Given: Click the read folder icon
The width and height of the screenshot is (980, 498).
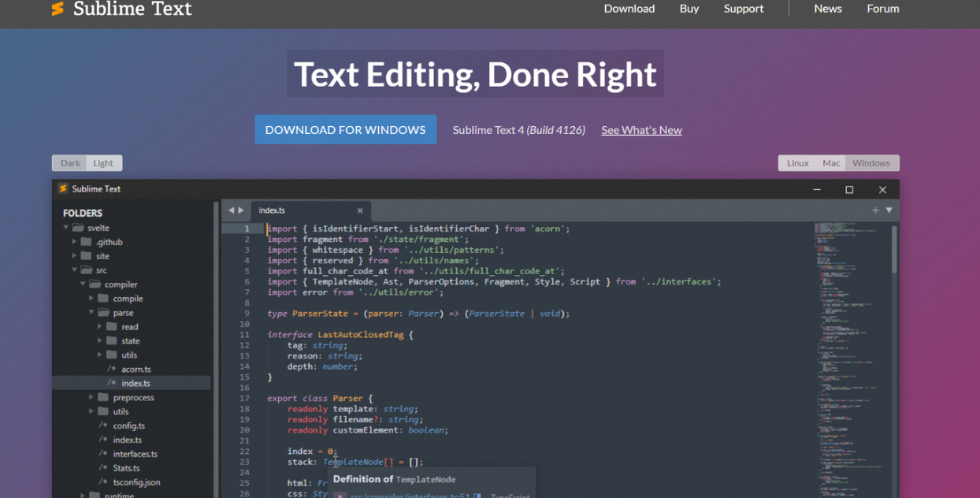Looking at the screenshot, I should 112,326.
